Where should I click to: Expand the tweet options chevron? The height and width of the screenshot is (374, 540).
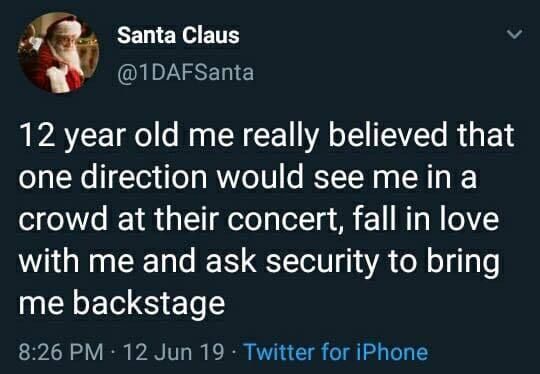pos(515,34)
